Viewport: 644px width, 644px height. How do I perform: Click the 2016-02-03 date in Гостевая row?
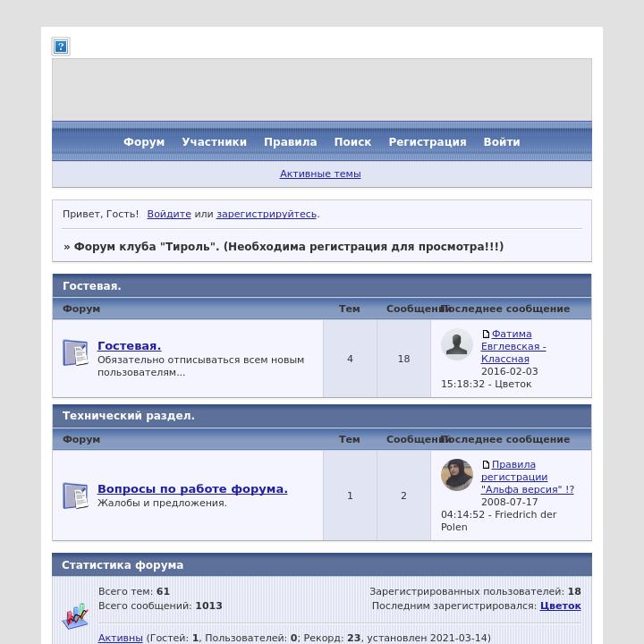[x=510, y=371]
